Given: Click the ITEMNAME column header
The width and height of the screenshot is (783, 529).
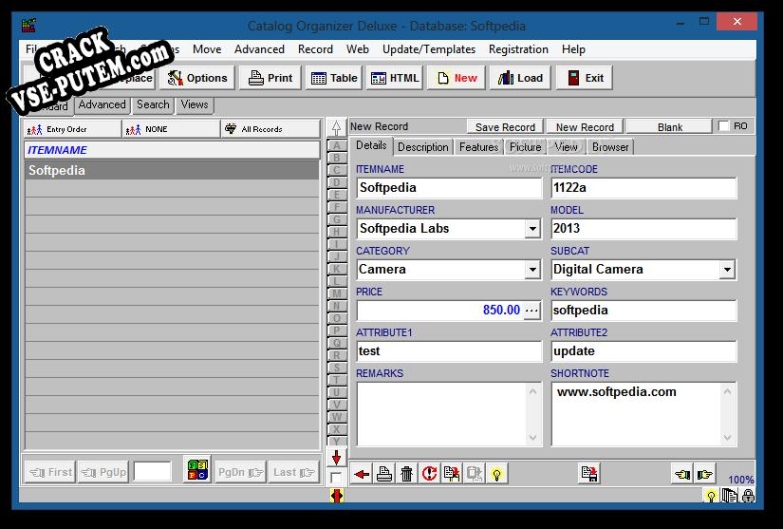Looking at the screenshot, I should click(x=172, y=150).
